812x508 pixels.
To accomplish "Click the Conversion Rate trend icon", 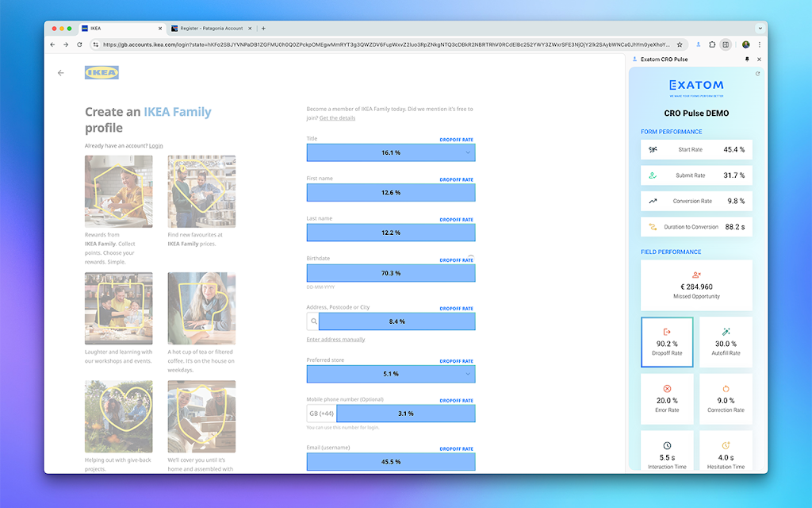I will pyautogui.click(x=653, y=201).
